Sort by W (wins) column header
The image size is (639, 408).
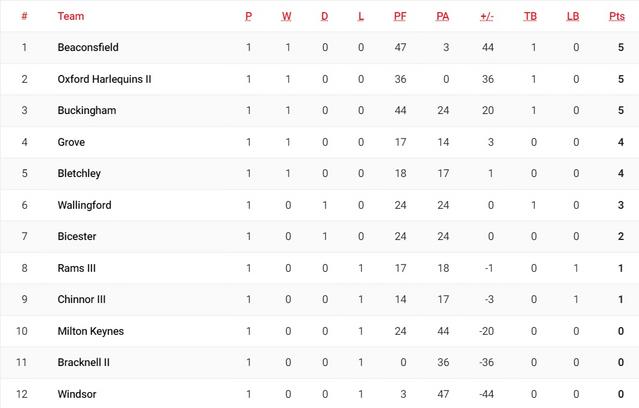pyautogui.click(x=287, y=16)
